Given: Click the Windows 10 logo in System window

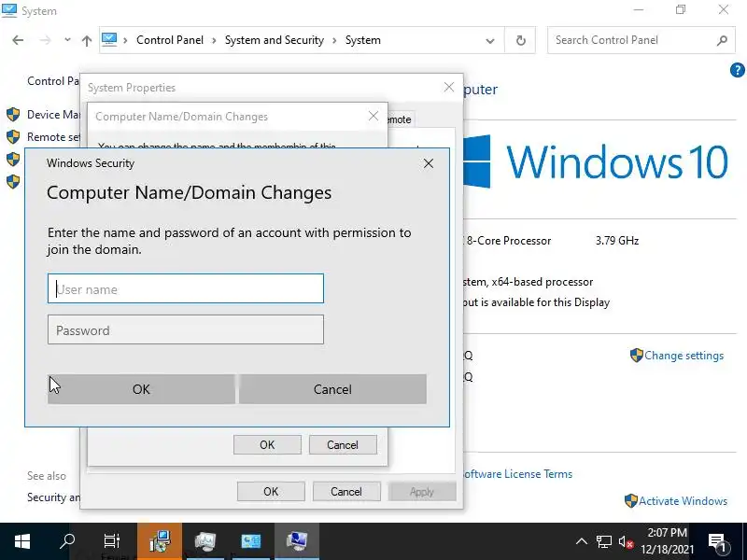Looking at the screenshot, I should click(595, 161).
